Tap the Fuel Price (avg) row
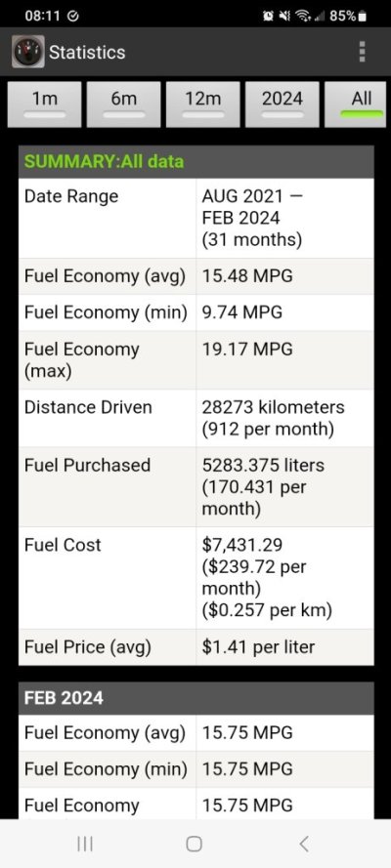The image size is (391, 868). click(196, 647)
